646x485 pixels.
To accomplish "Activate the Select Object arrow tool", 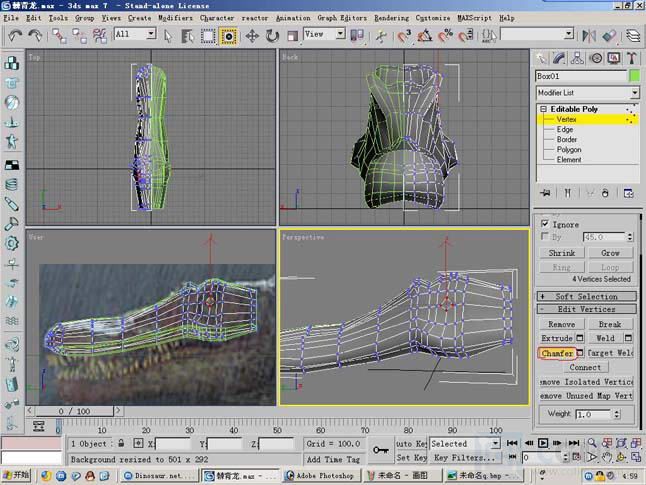I will [168, 36].
